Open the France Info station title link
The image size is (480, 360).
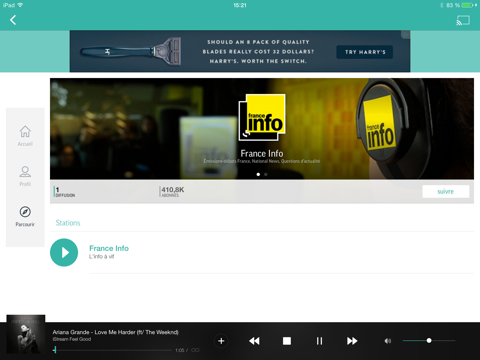[109, 248]
